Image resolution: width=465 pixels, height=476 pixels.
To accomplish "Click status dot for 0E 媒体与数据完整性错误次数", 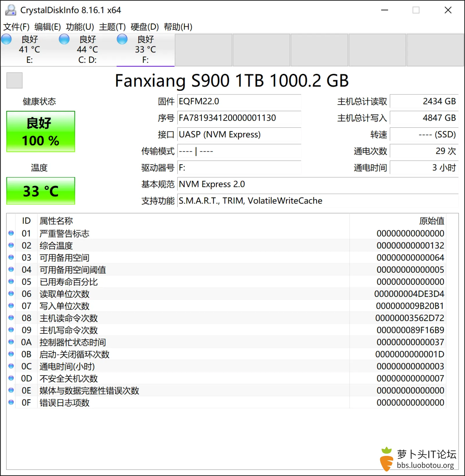I will point(11,390).
